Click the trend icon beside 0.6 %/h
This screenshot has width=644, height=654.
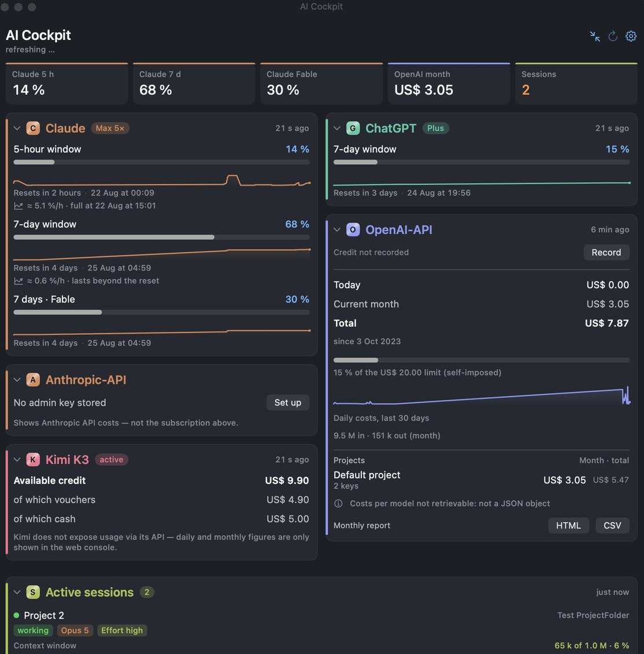point(18,280)
